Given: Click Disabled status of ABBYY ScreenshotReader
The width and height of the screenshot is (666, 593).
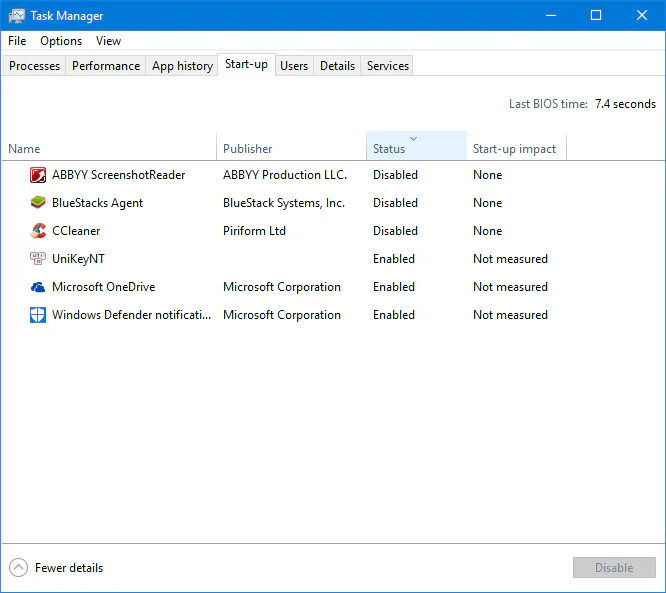Looking at the screenshot, I should pyautogui.click(x=395, y=175).
